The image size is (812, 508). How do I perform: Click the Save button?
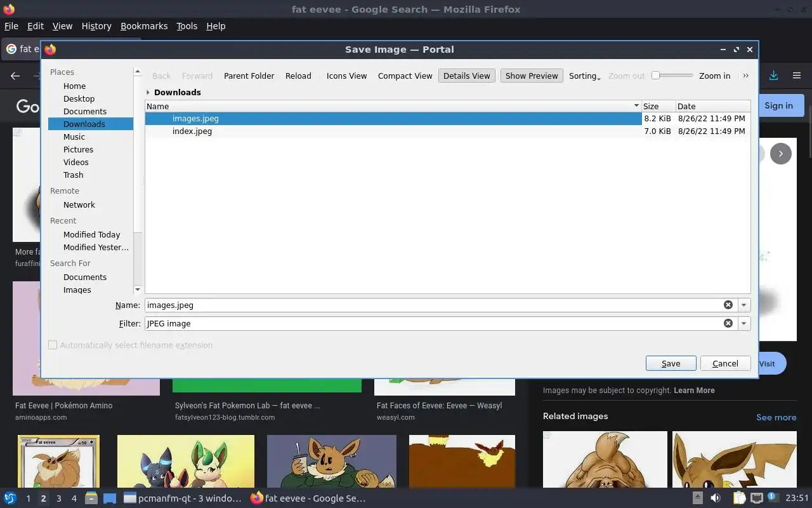pos(671,363)
